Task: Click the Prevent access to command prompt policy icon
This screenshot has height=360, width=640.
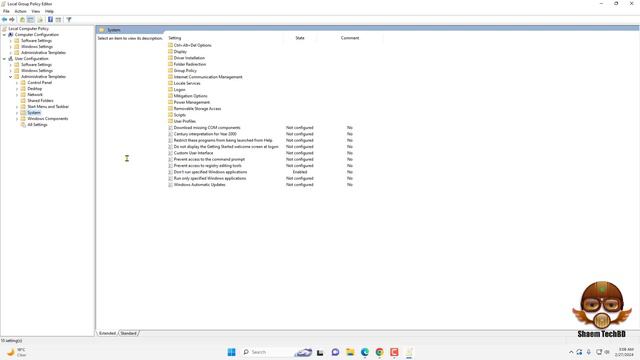Action: (x=171, y=159)
